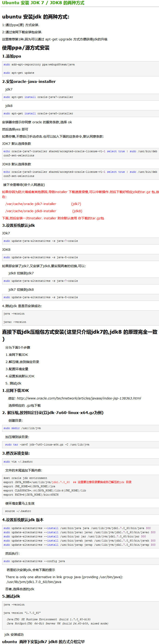Click the heading '5.测试jdk'

pyautogui.click(x=11, y=596)
